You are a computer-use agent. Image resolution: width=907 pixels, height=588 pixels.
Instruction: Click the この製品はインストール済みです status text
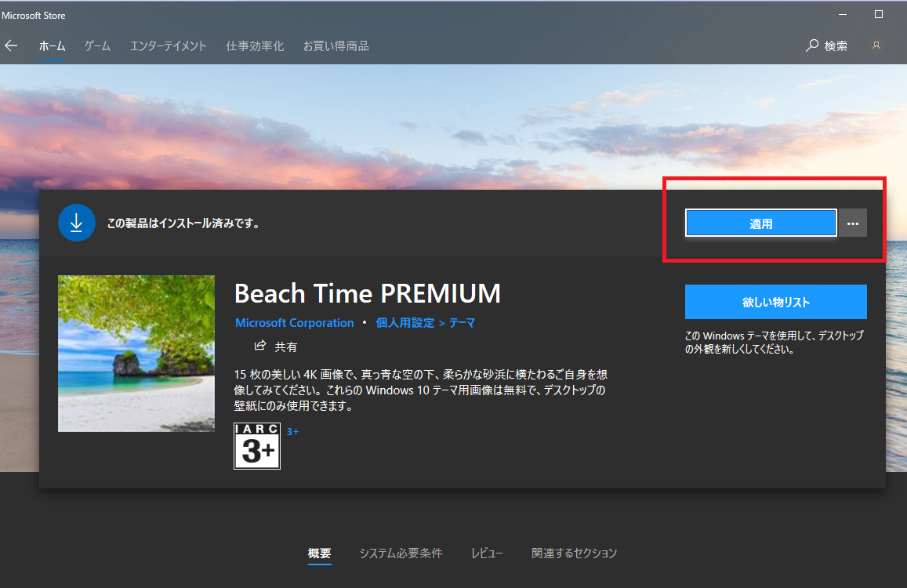click(184, 223)
